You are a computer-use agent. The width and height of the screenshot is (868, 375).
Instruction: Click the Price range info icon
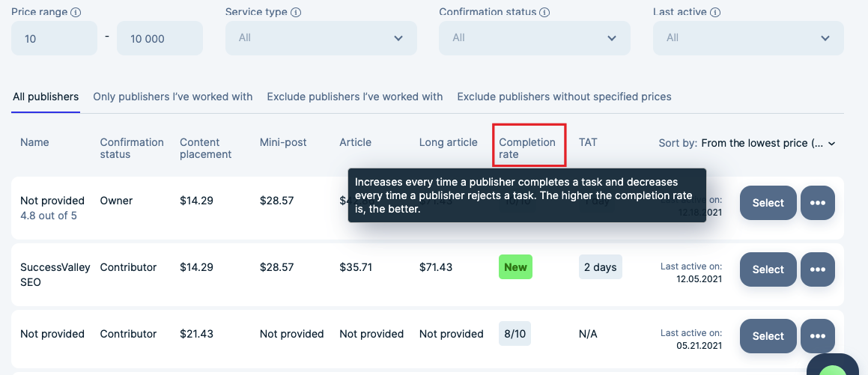tap(76, 12)
